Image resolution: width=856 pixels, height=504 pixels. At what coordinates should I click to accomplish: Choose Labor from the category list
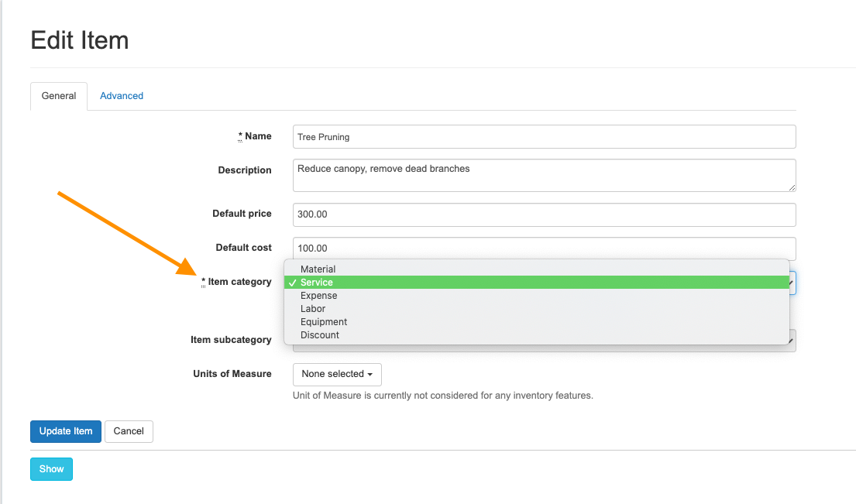[313, 309]
